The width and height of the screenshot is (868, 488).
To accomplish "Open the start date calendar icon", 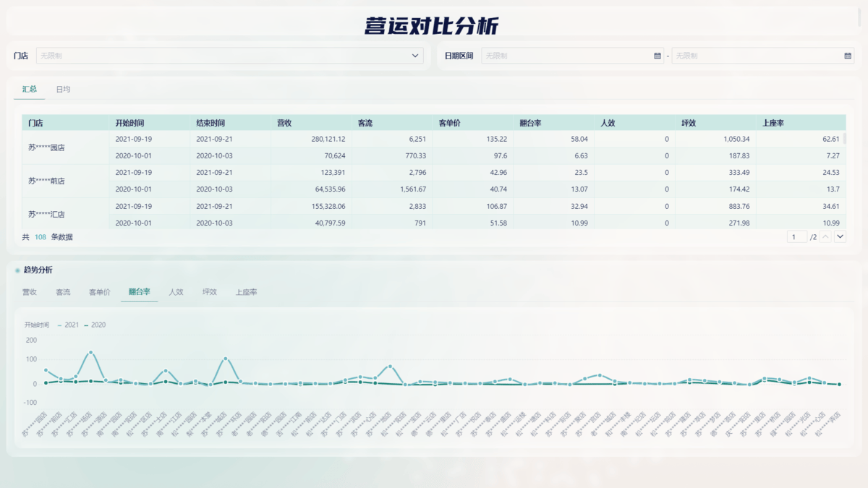I will click(657, 56).
